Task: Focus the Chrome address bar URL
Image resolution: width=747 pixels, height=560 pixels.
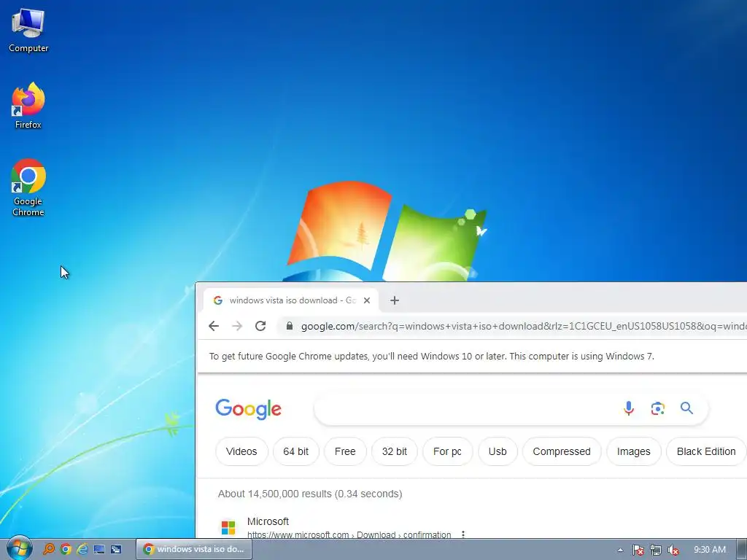Action: pos(524,326)
